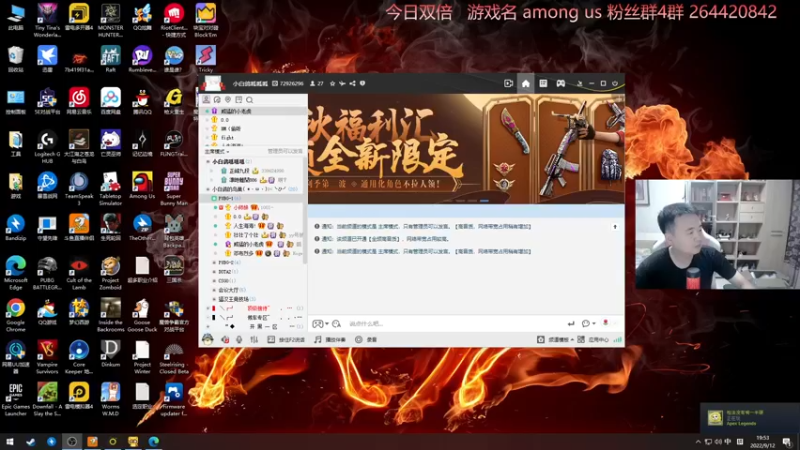Favorite the channel with the star icon
Image resolution: width=800 pixels, height=450 pixels.
pyautogui.click(x=332, y=83)
